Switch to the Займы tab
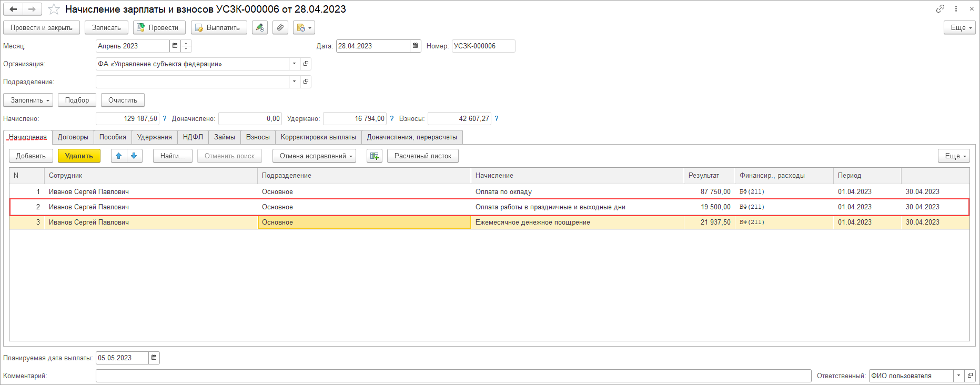Viewport: 980px width, 385px height. pos(225,137)
